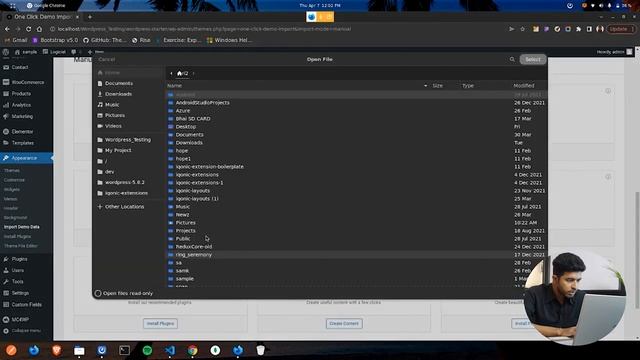Sort files by Modified column
Viewport: 640px width, 360px height.
pos(524,85)
